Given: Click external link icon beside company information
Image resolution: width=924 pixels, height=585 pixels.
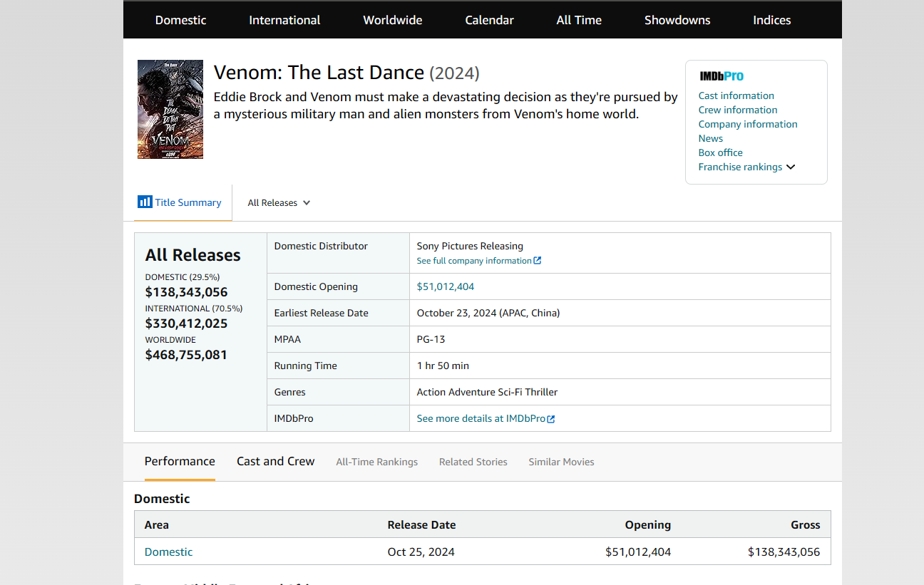Looking at the screenshot, I should (538, 261).
